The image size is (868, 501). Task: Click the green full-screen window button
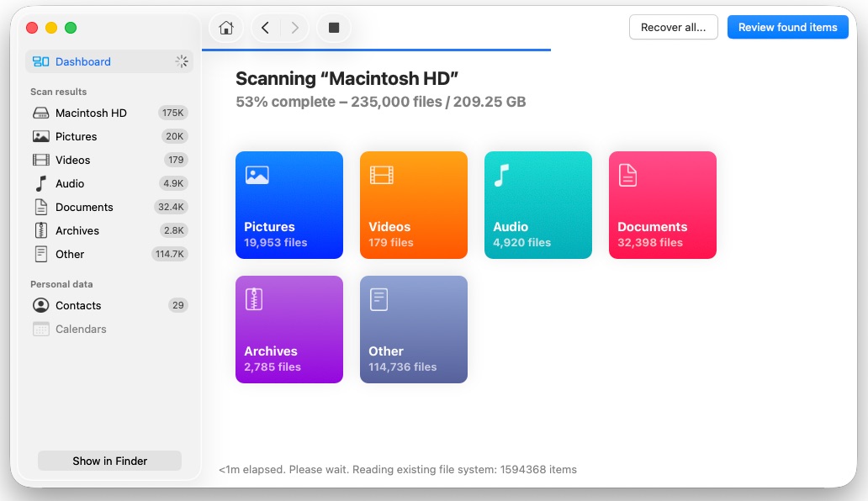pos(71,28)
